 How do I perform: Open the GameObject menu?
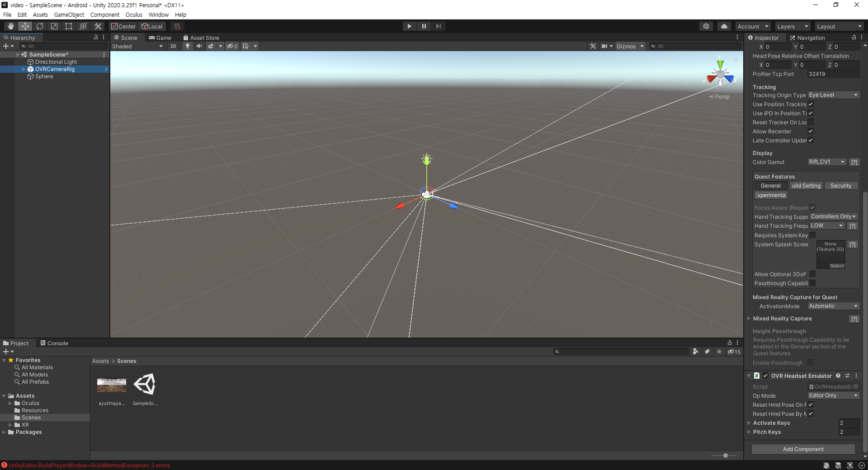(69, 14)
